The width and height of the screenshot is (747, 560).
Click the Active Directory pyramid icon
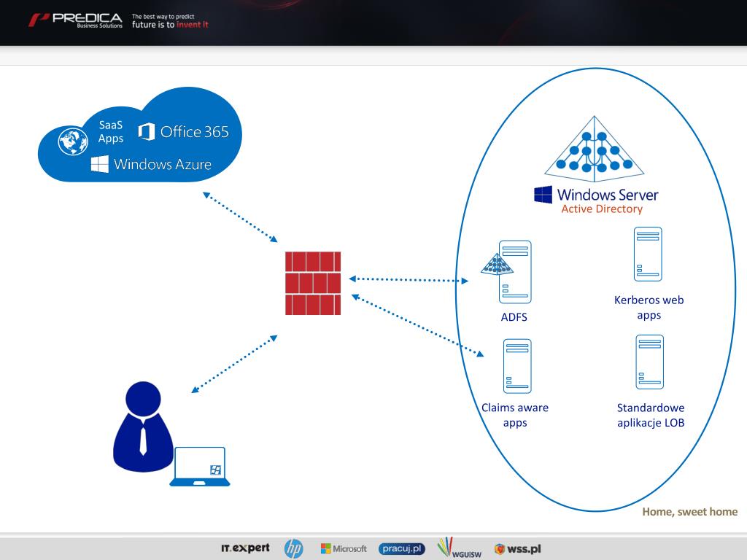[x=594, y=149]
